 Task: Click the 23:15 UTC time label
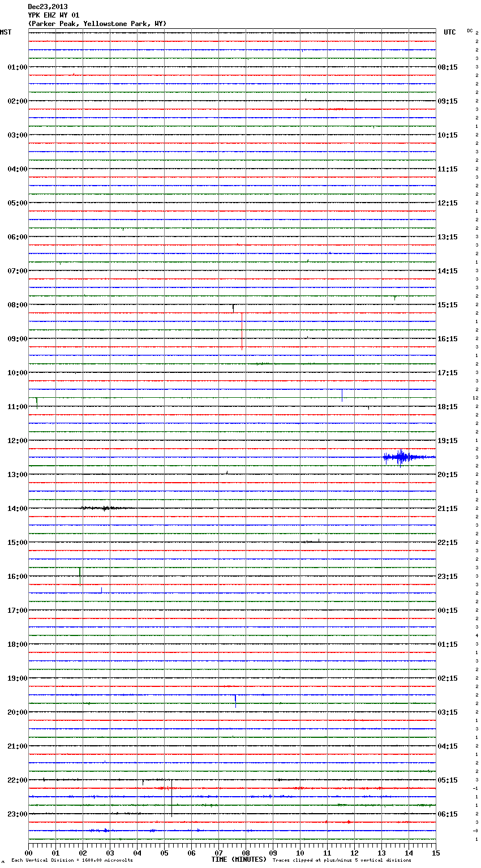448,577
